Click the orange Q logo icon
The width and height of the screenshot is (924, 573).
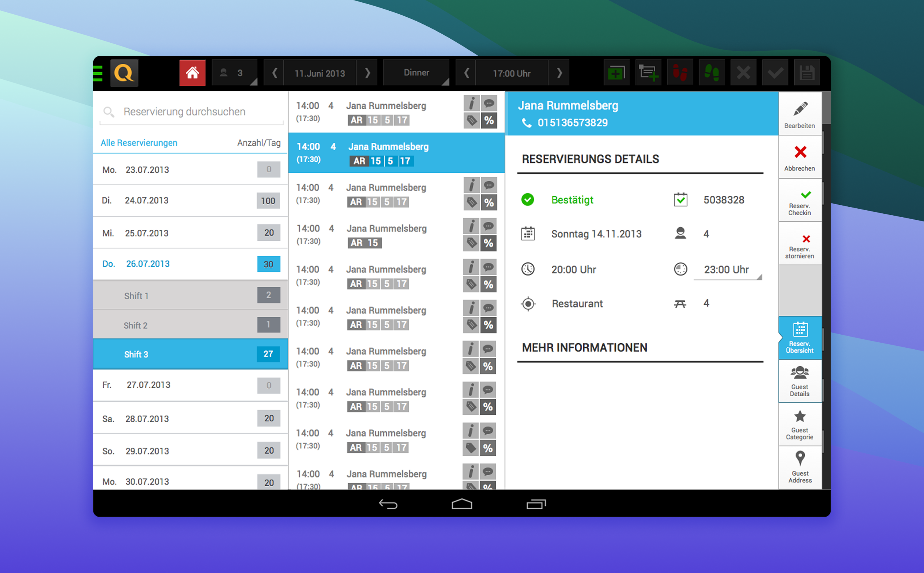[x=124, y=73]
